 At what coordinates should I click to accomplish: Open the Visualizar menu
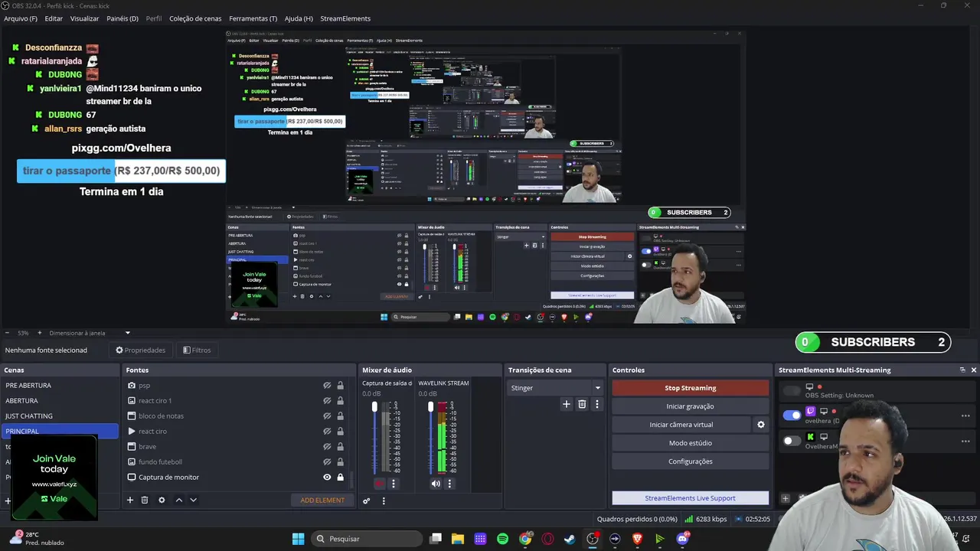[x=84, y=18]
